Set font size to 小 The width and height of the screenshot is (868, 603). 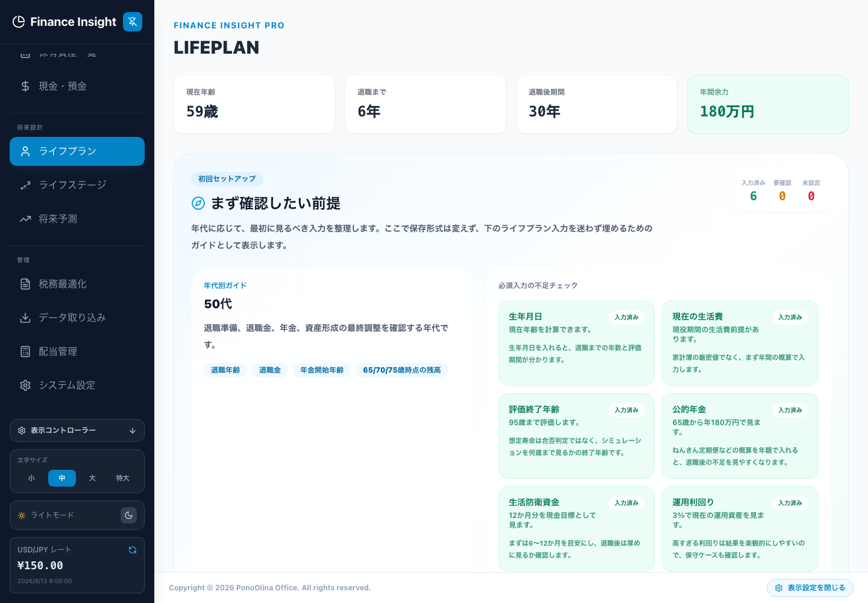coord(31,478)
